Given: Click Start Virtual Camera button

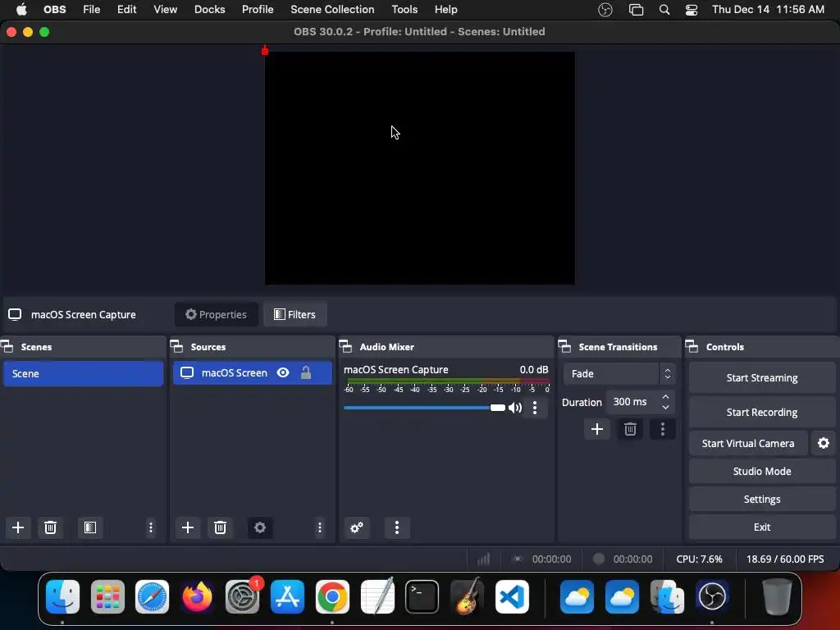Looking at the screenshot, I should point(748,443).
